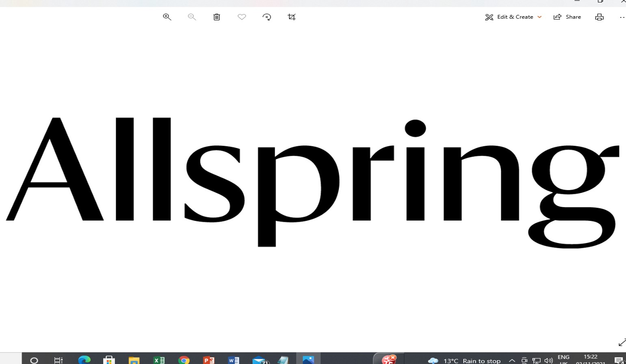626x364 pixels.
Task: Toggle the heart favorite icon
Action: tap(242, 17)
